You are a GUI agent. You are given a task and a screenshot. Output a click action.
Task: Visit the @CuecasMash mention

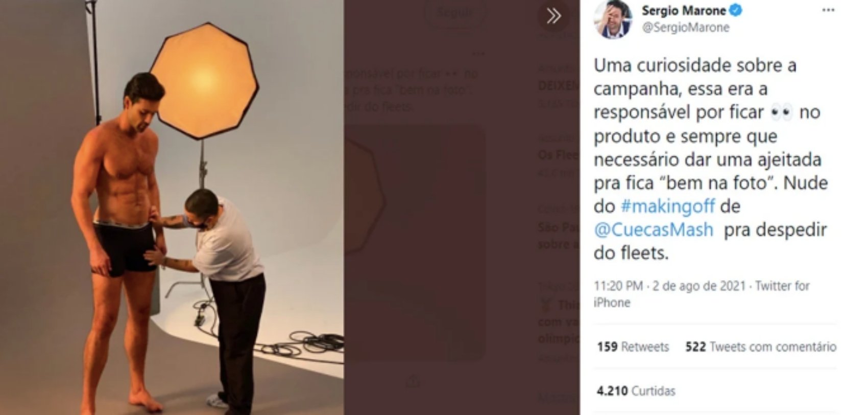[x=654, y=229]
